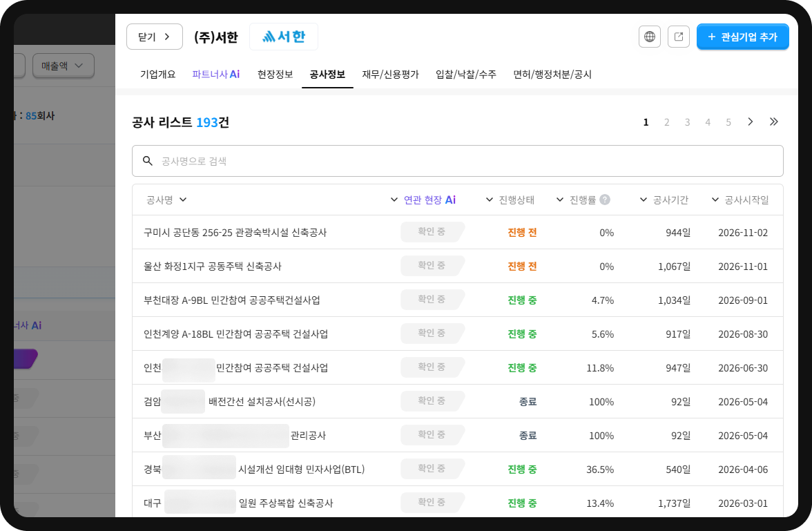Open 울산 화정1지구 공동주택 신축공사 row
812x531 pixels.
click(x=457, y=267)
